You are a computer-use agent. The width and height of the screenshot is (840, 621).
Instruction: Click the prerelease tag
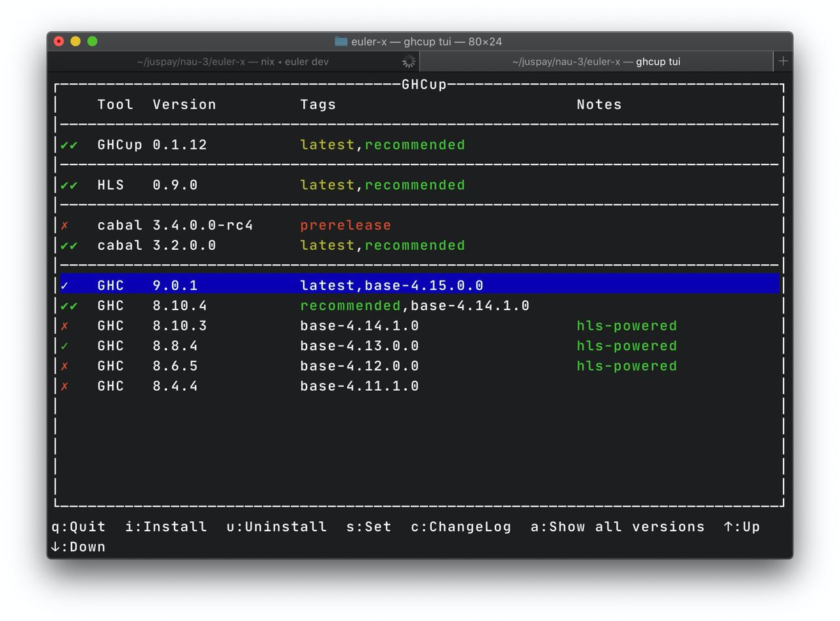346,226
